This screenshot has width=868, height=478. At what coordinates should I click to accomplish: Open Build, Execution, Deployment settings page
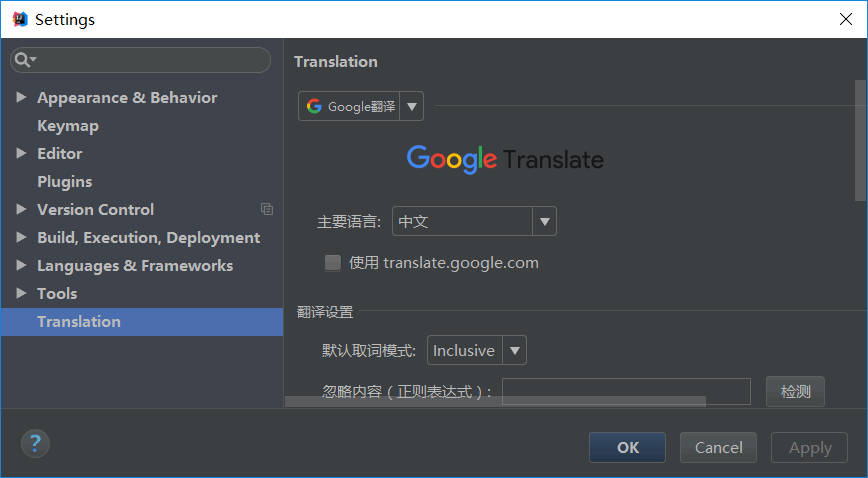[148, 238]
